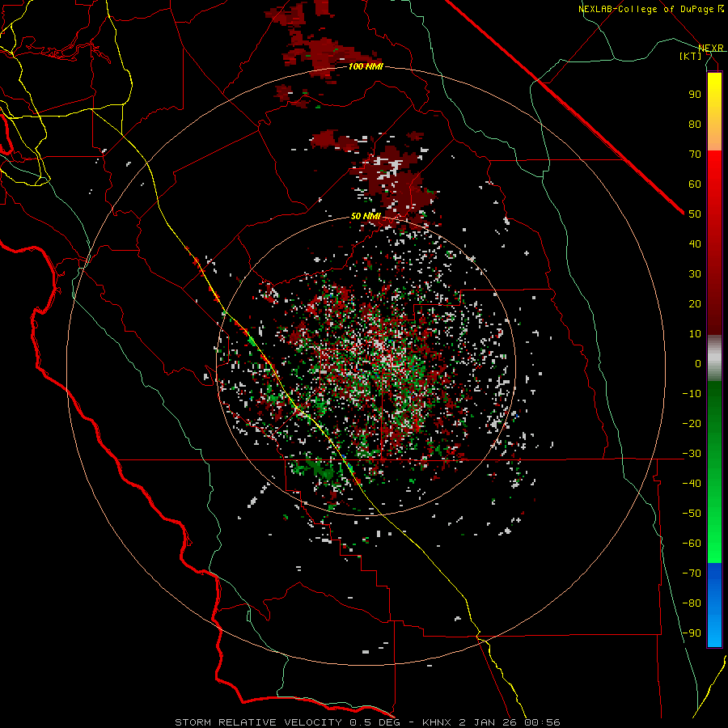
Task: Click the -30 value on the velocity scale
Action: coord(692,454)
